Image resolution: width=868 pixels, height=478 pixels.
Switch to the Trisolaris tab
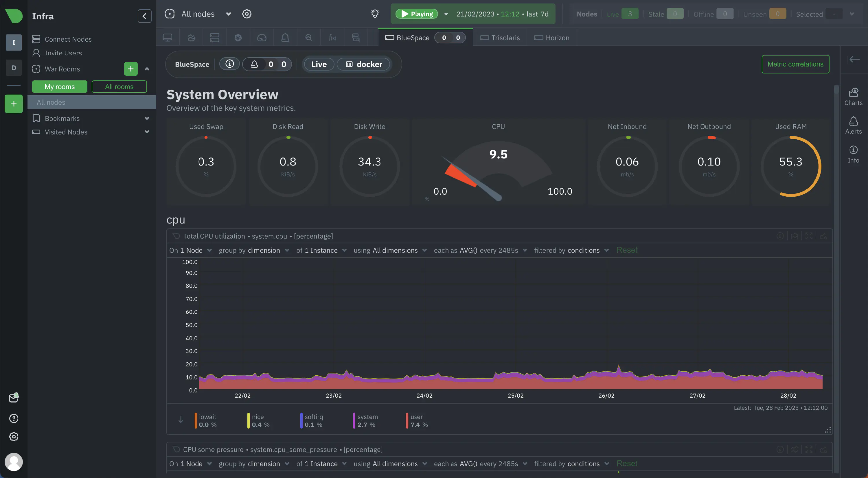pos(500,37)
